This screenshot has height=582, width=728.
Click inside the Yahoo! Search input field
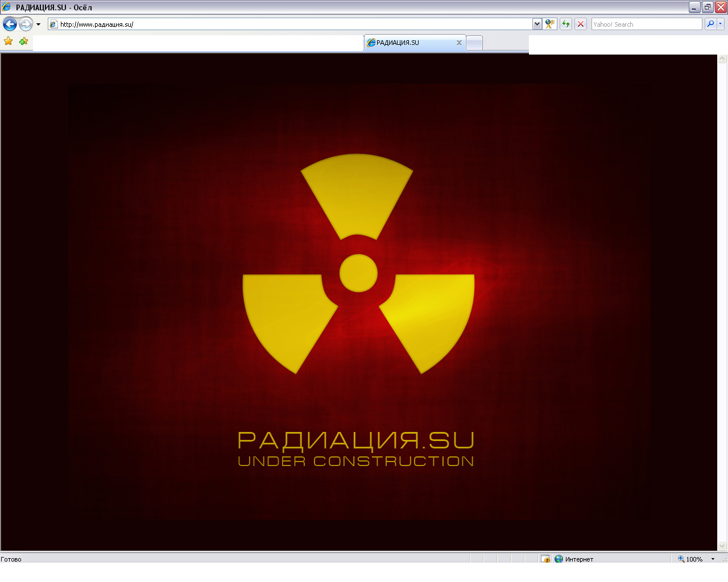point(646,24)
